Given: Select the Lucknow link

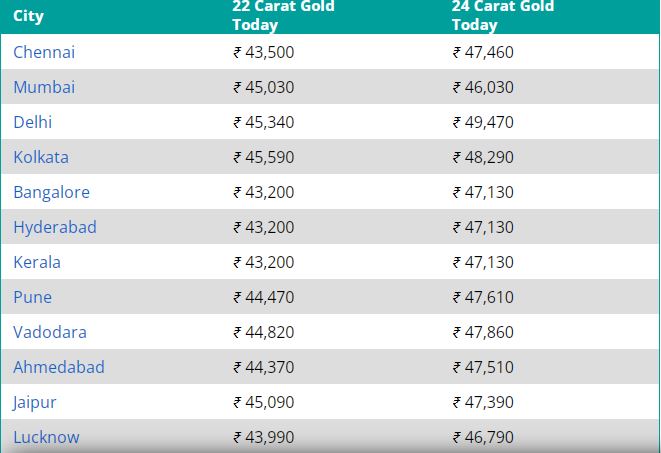Looking at the screenshot, I should [x=46, y=437].
